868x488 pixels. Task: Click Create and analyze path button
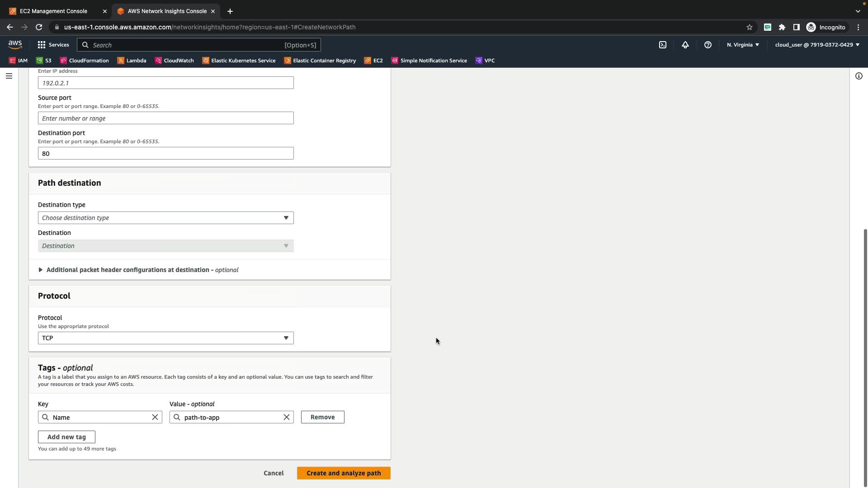[344, 473]
